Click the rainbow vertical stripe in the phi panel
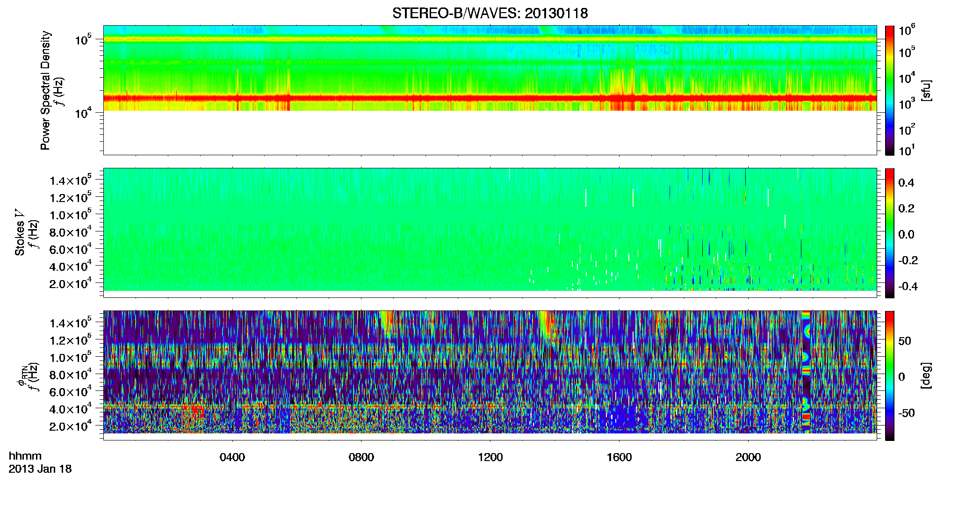Image resolution: width=980 pixels, height=505 pixels. [806, 372]
